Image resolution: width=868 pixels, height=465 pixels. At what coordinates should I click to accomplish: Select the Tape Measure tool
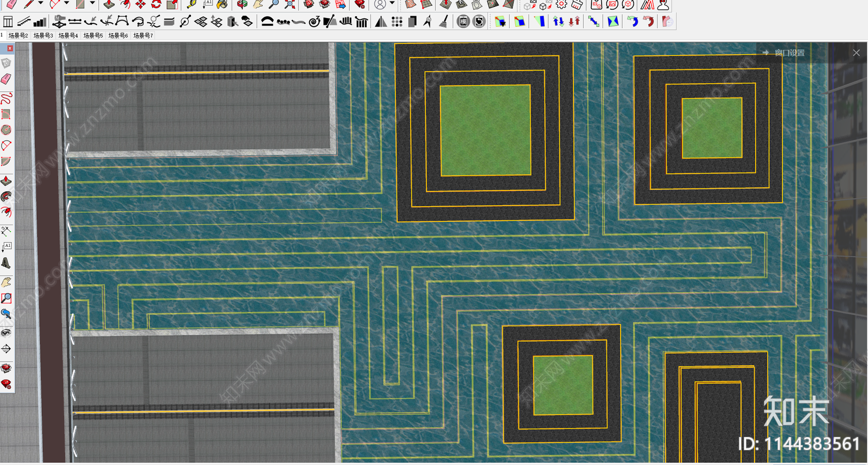191,4
